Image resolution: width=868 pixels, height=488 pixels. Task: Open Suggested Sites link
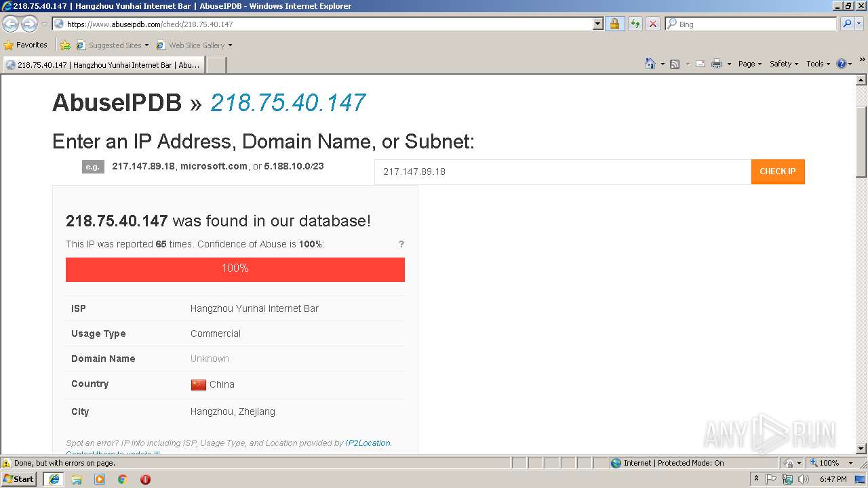tap(112, 45)
